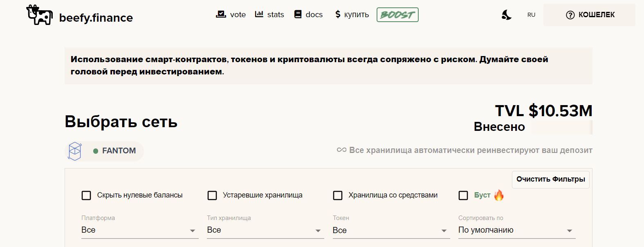Click the Выбрать сеть heading
Screen dimensions: 644x247
click(121, 122)
